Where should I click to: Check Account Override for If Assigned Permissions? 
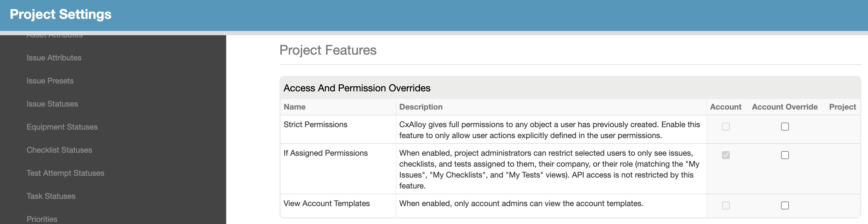[784, 155]
